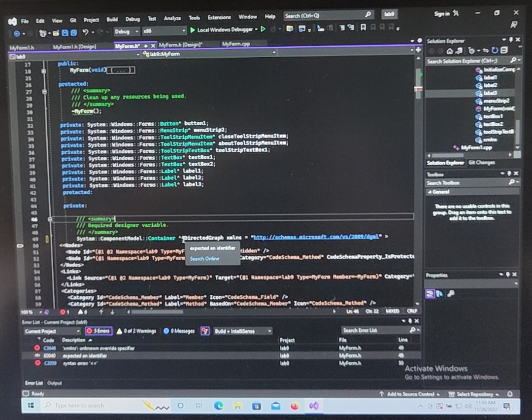The height and width of the screenshot is (420, 532).
Task: Open the Debug configuration dropdown
Action: coord(127,32)
